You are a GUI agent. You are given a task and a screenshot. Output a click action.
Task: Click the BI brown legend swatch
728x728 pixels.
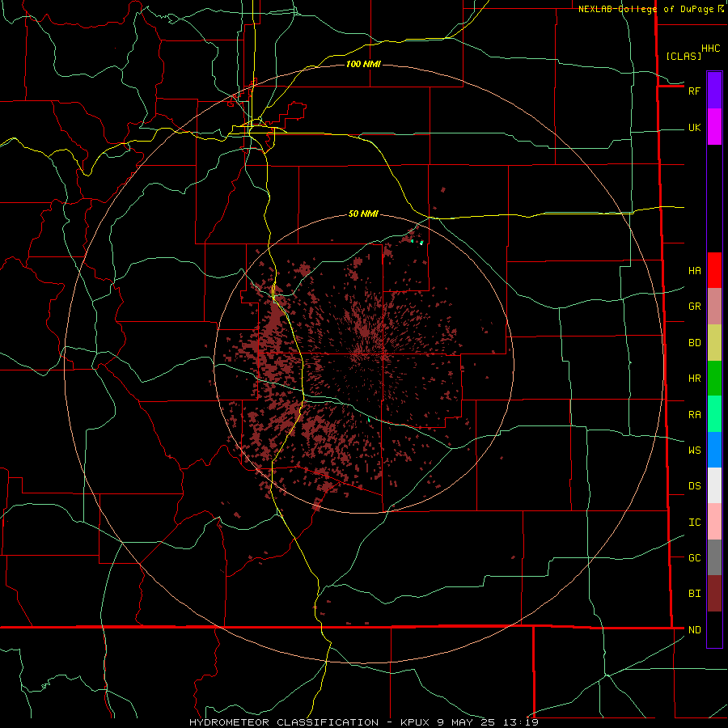[x=714, y=594]
